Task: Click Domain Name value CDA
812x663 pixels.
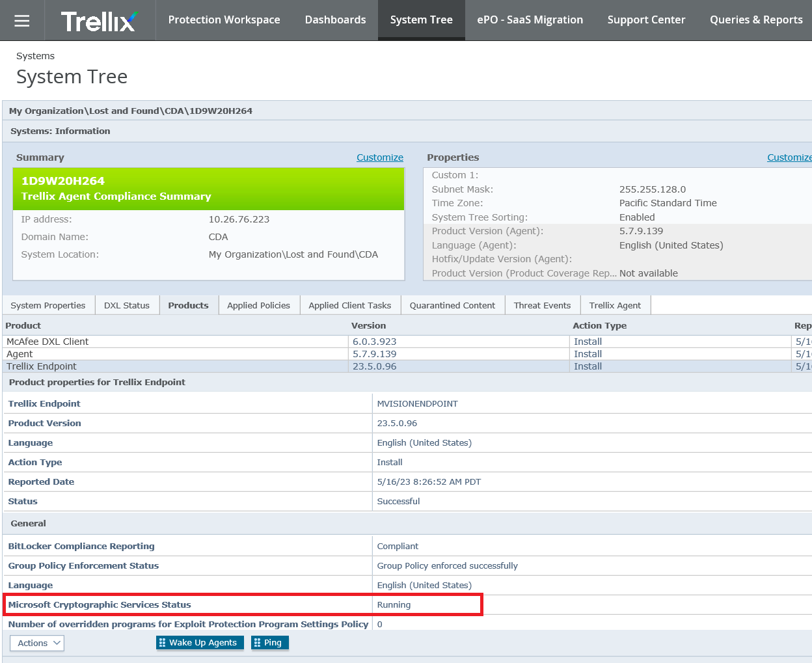Action: (x=218, y=237)
